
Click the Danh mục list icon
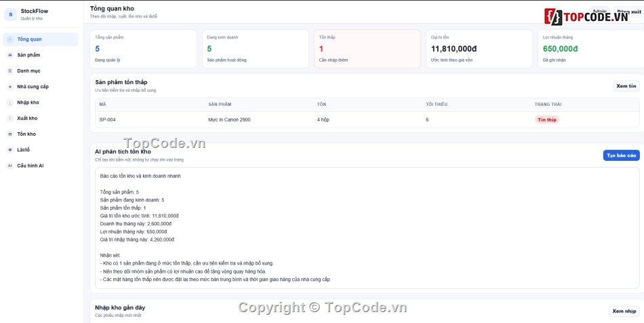click(10, 71)
